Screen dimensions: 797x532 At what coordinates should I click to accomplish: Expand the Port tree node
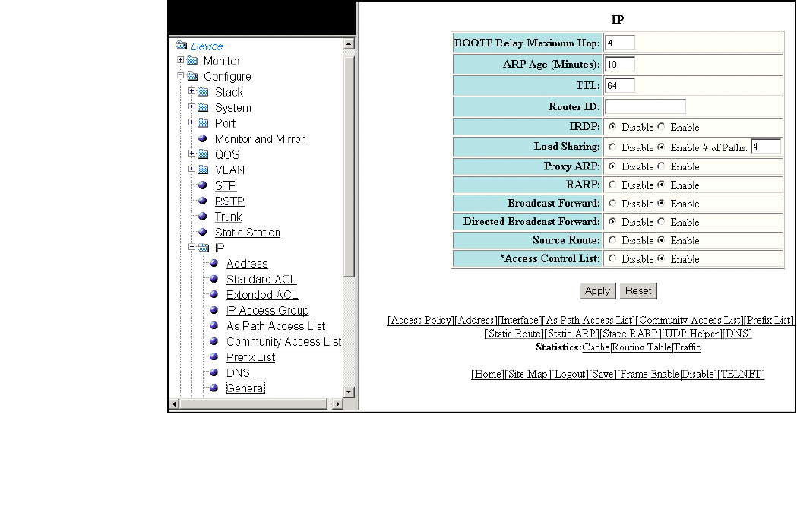[191, 122]
